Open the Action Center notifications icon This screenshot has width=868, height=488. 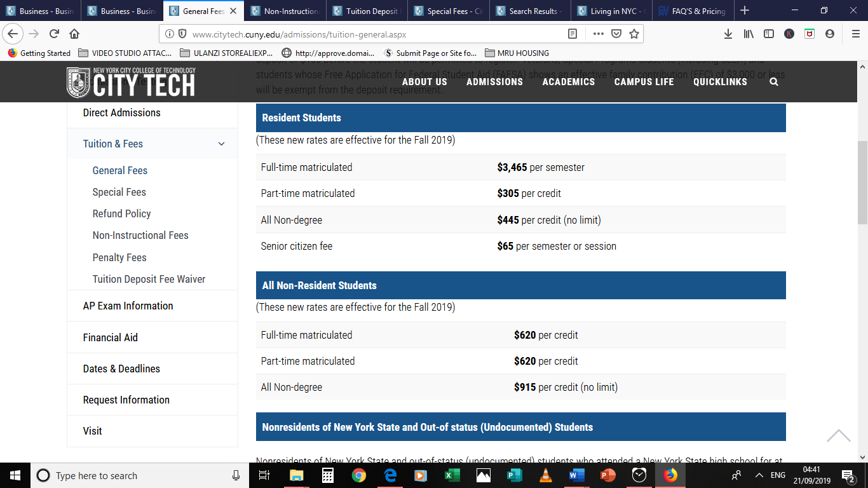pos(848,475)
